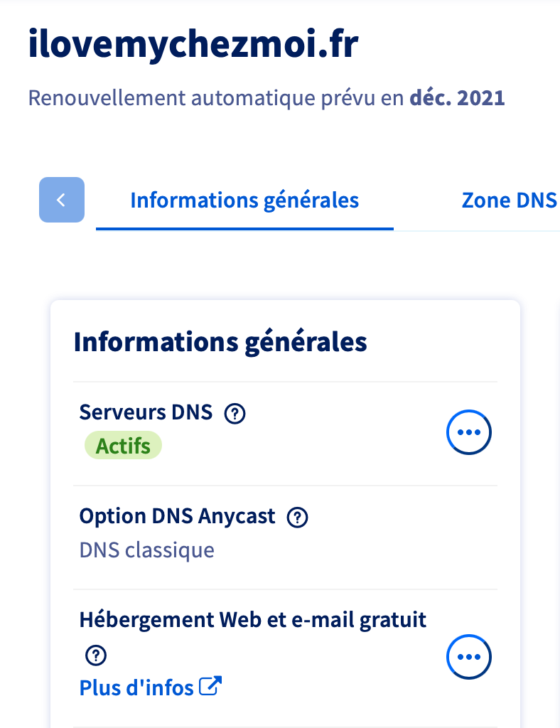Show help for Option DNS Anycast
The height and width of the screenshot is (728, 560).
point(297,518)
